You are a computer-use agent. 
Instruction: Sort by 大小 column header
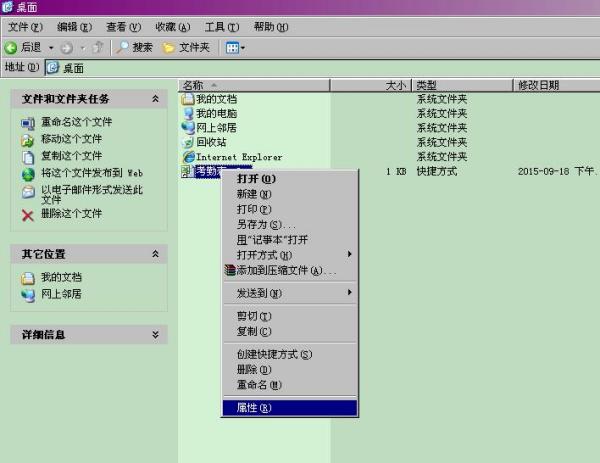click(371, 85)
